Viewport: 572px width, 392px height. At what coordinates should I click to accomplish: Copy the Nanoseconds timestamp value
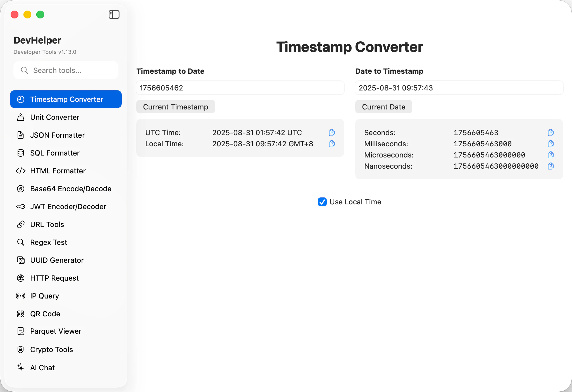pyautogui.click(x=550, y=166)
